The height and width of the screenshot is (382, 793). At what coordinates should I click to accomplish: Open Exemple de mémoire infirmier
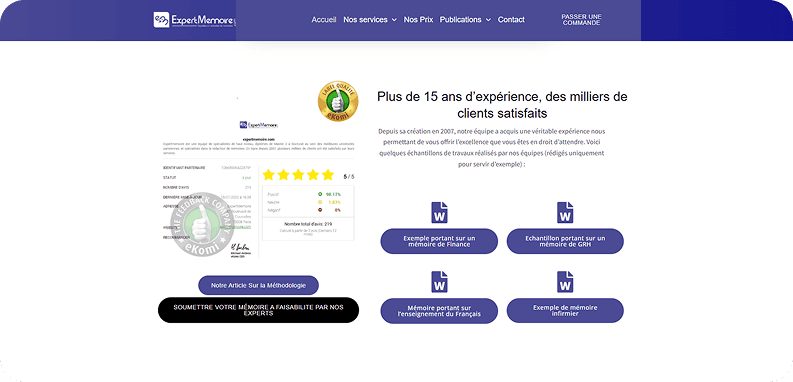[565, 310]
